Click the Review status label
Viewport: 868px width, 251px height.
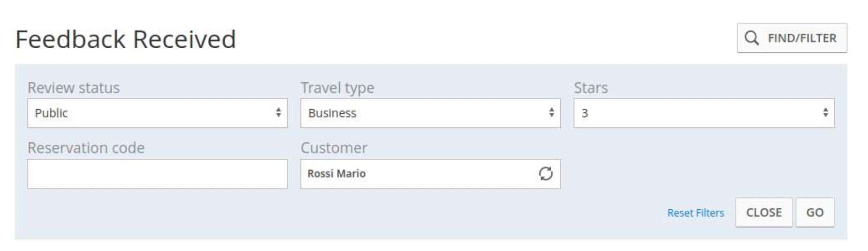[x=74, y=88]
